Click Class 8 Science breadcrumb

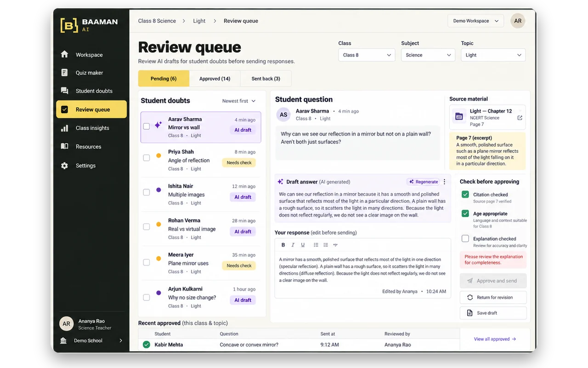[157, 21]
